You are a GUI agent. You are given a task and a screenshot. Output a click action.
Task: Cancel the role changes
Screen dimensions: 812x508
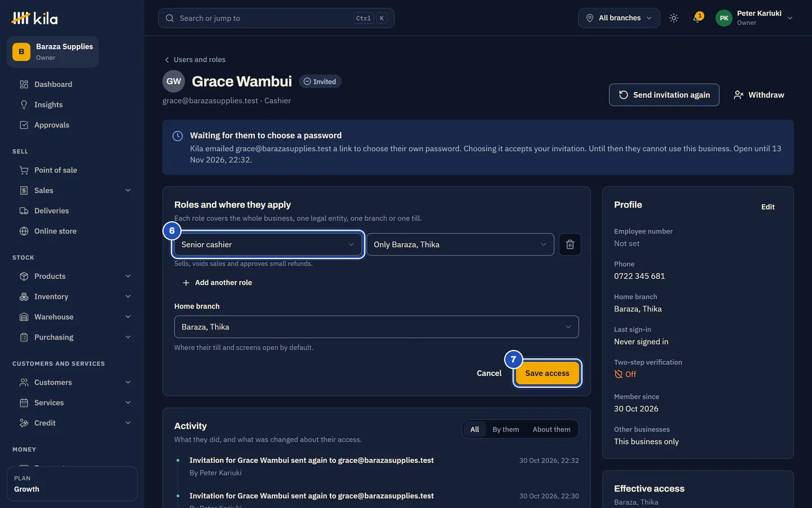tap(489, 373)
